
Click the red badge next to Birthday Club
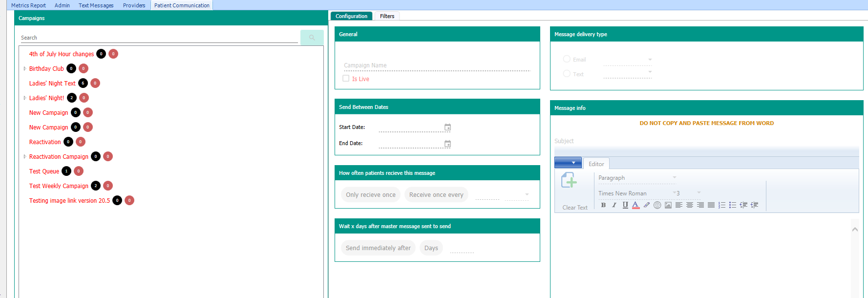pyautogui.click(x=84, y=68)
